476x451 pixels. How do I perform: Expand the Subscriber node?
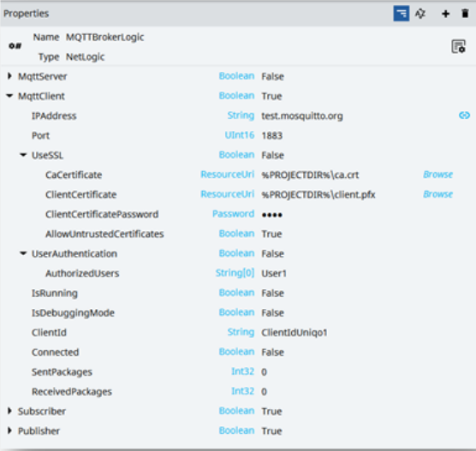[x=9, y=412]
